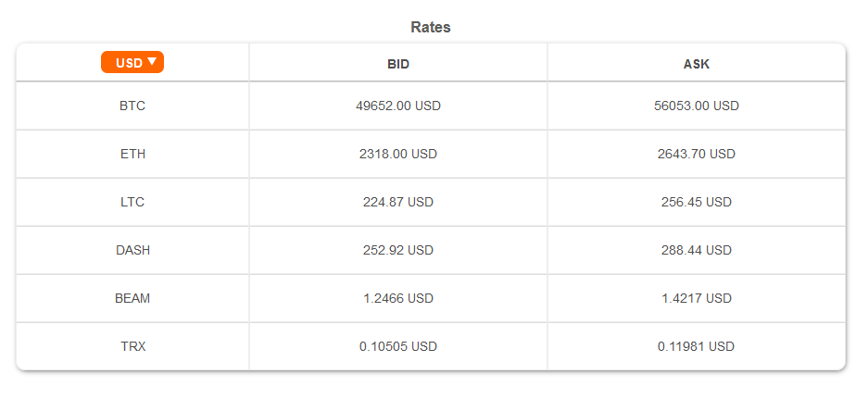Select the TRX row label
Screen dimensions: 868x399
pos(132,346)
